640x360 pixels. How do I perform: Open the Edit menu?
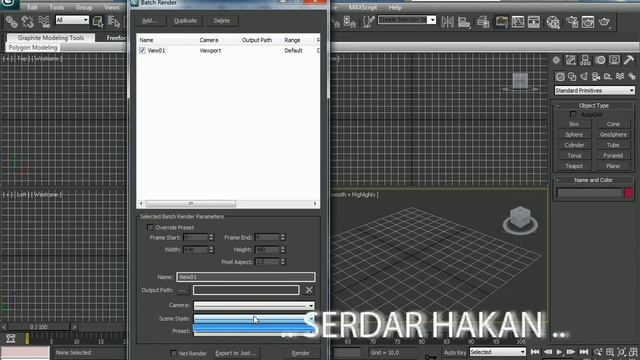coord(32,7)
